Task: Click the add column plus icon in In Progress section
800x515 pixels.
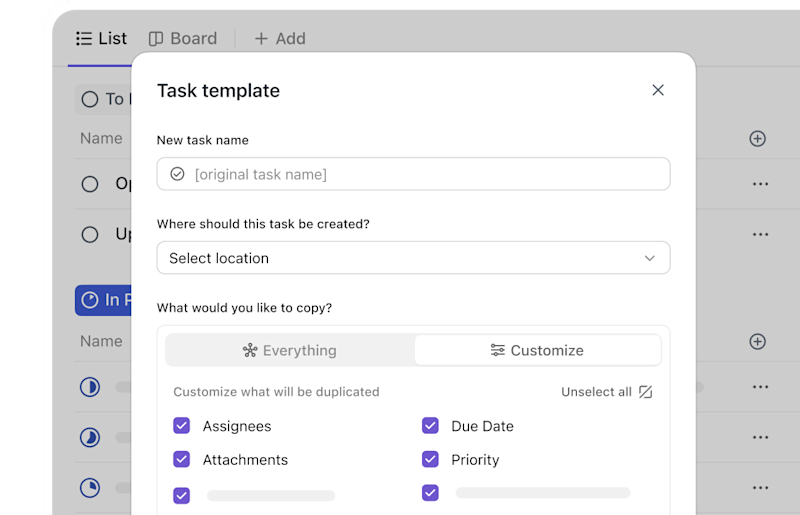Action: click(757, 342)
